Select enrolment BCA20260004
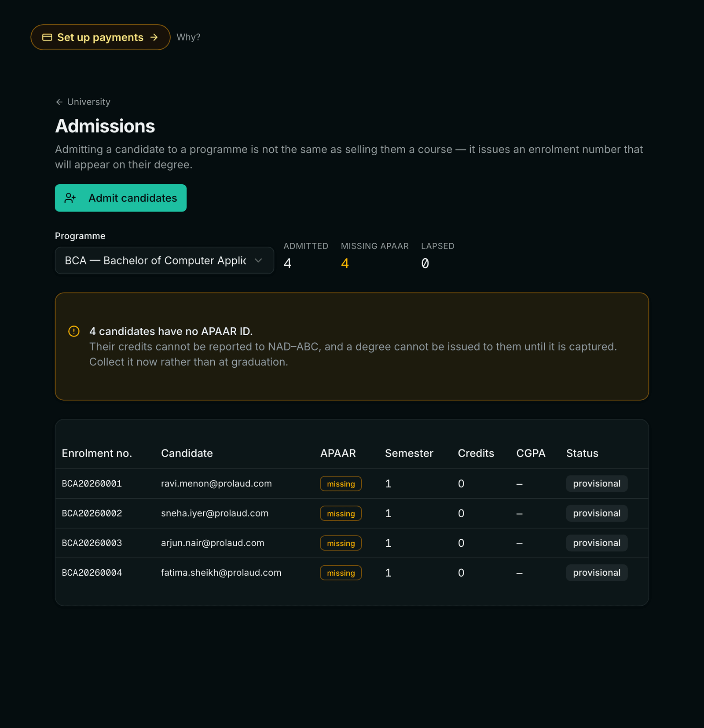 (x=92, y=573)
